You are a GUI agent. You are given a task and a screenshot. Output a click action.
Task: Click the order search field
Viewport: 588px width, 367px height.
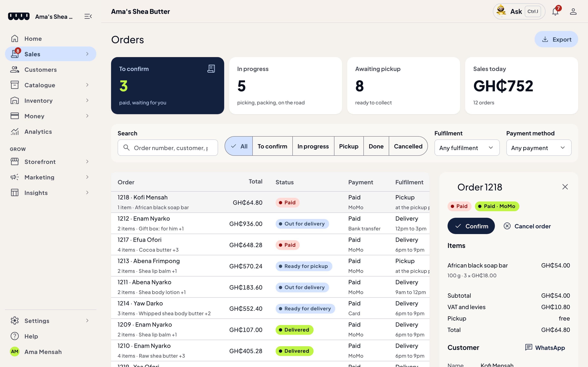pyautogui.click(x=168, y=148)
